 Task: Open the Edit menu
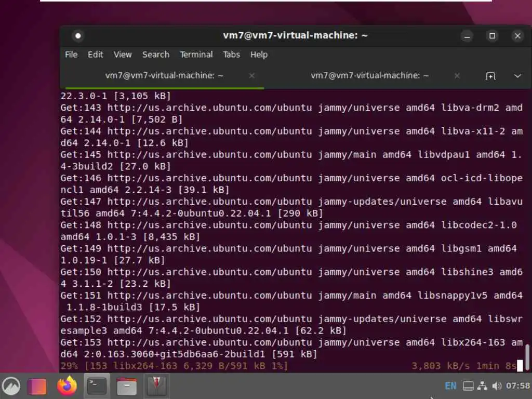(x=96, y=55)
